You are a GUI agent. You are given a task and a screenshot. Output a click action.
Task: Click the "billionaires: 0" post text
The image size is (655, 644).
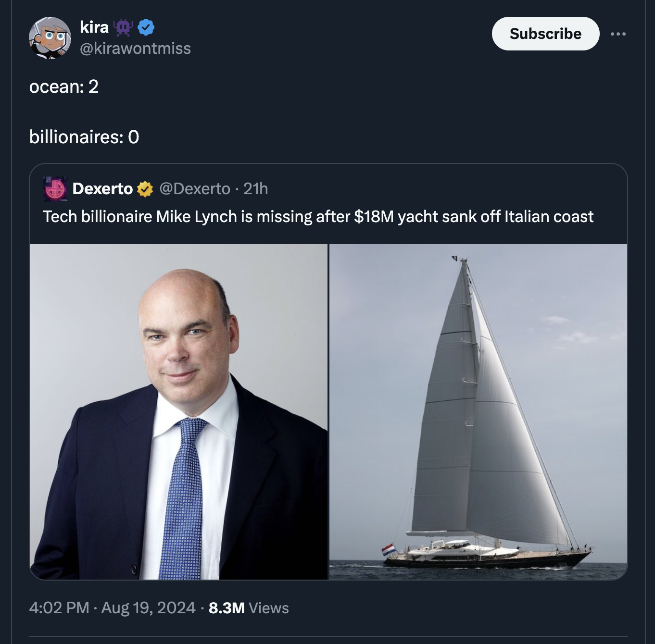(84, 137)
